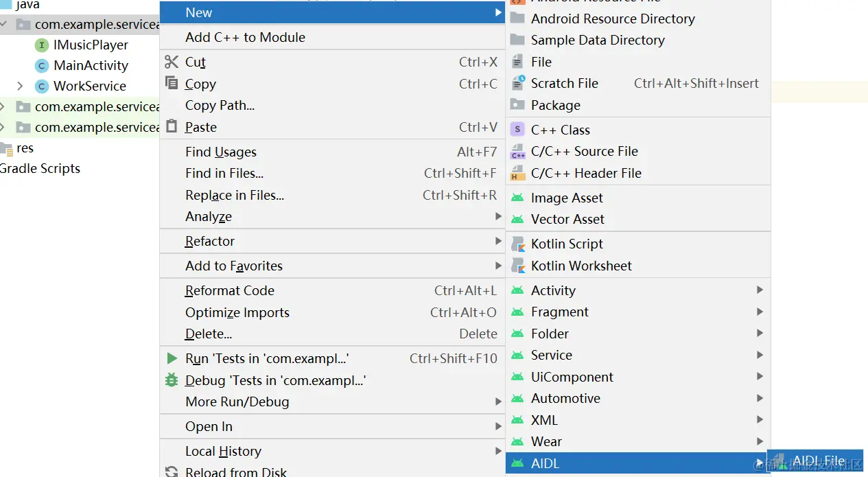Click the Reload from Disk icon
868x477 pixels.
coord(172,472)
